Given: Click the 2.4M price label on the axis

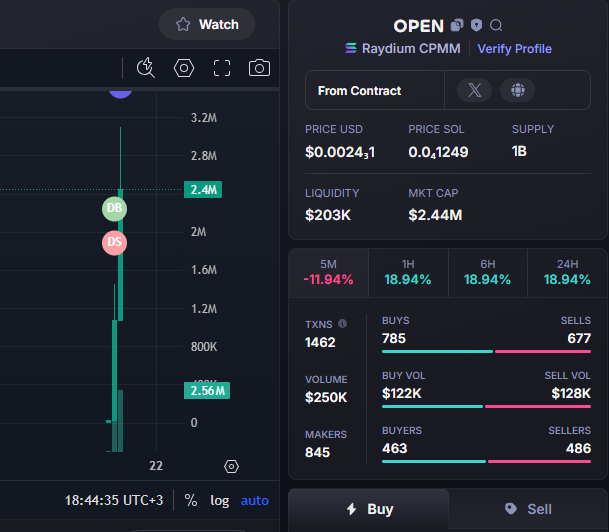Looking at the screenshot, I should click(203, 190).
